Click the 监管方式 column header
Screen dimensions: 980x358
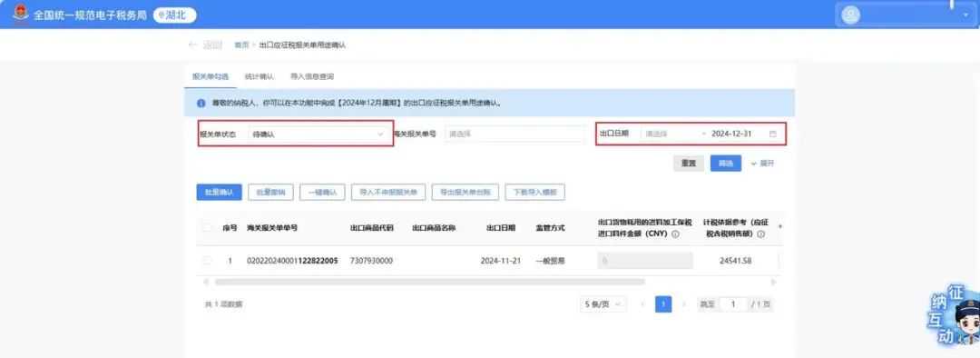[550, 228]
